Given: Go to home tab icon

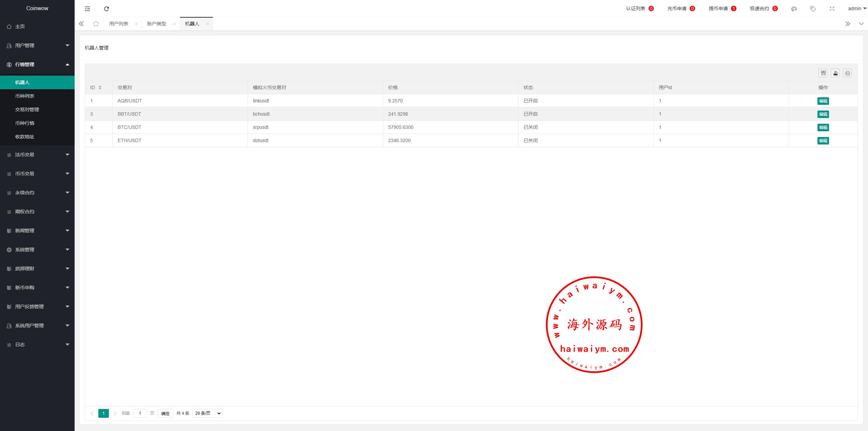Looking at the screenshot, I should [96, 24].
